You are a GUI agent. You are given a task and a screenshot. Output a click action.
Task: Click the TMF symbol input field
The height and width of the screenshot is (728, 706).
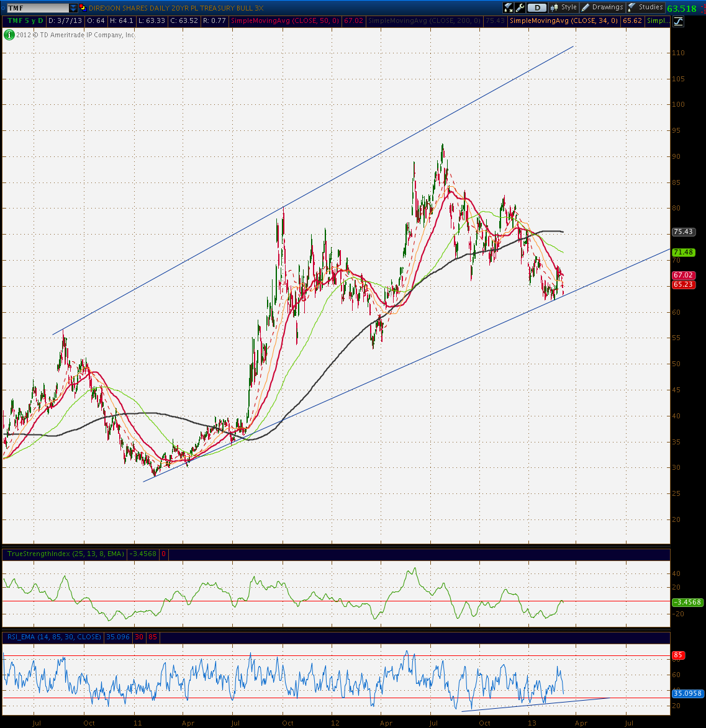(x=38, y=8)
